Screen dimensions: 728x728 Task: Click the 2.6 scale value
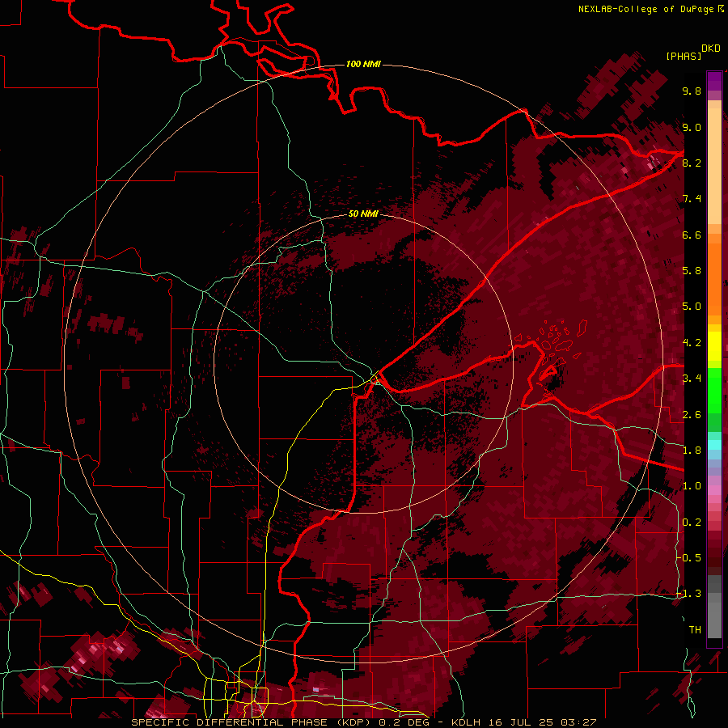(692, 415)
